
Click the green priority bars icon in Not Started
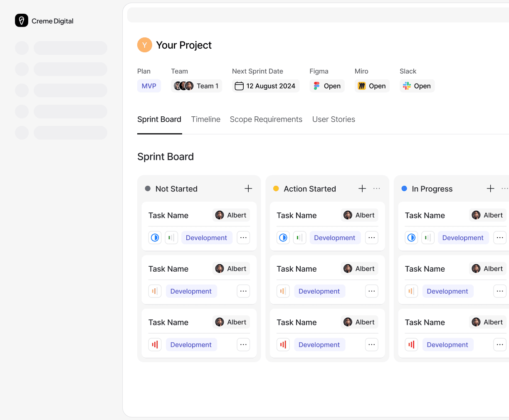tap(171, 238)
